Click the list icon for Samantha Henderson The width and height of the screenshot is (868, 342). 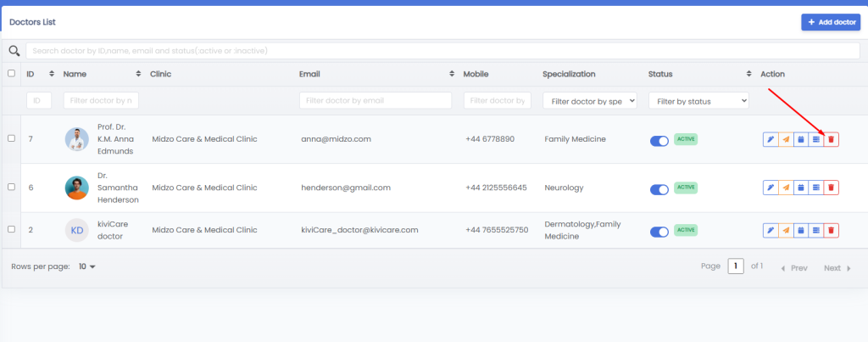816,188
